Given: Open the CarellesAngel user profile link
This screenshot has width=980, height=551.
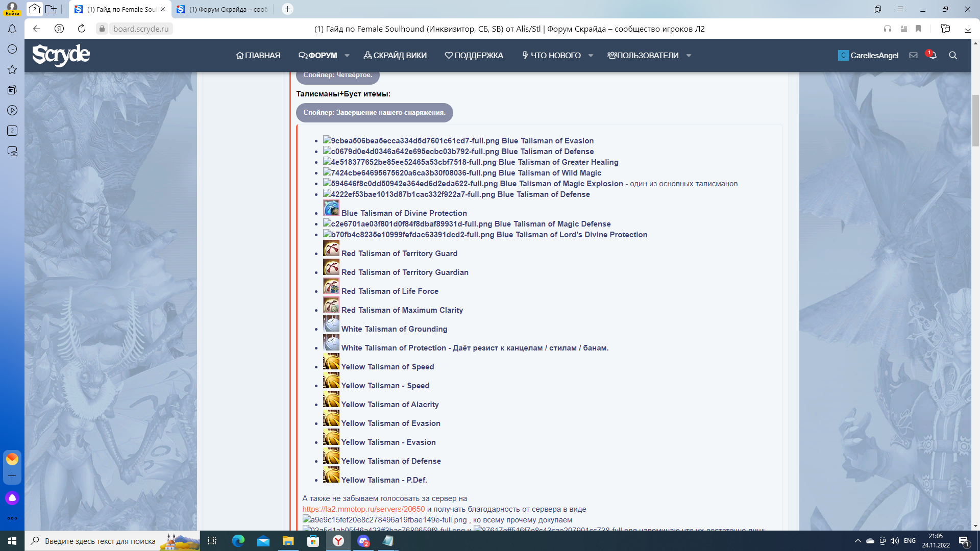Looking at the screenshot, I should click(873, 55).
